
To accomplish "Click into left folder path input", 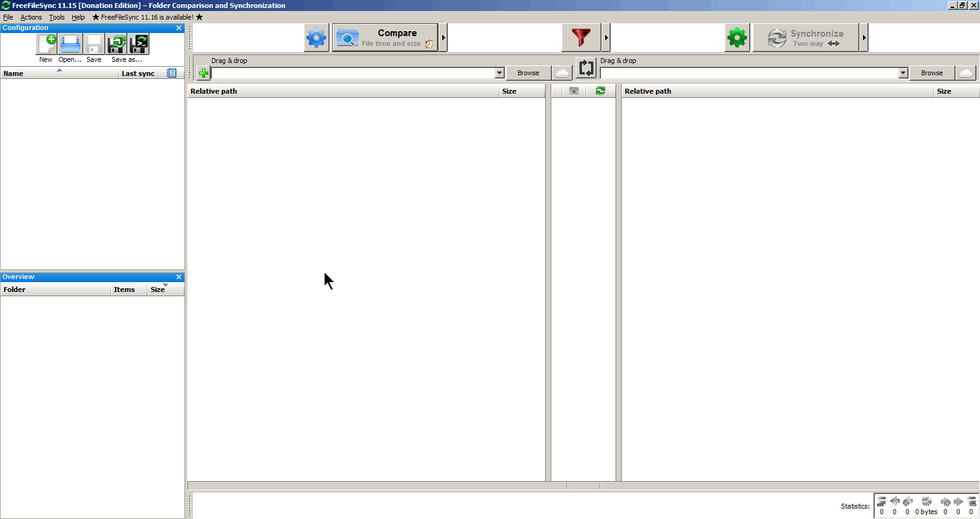I will pyautogui.click(x=353, y=73).
